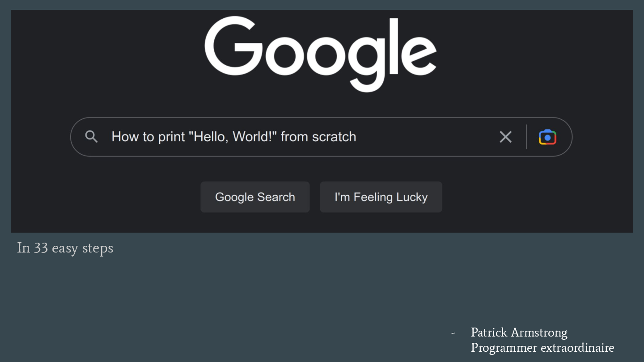Select the dark Google screenshot image
This screenshot has height=362, width=644.
tap(322, 121)
